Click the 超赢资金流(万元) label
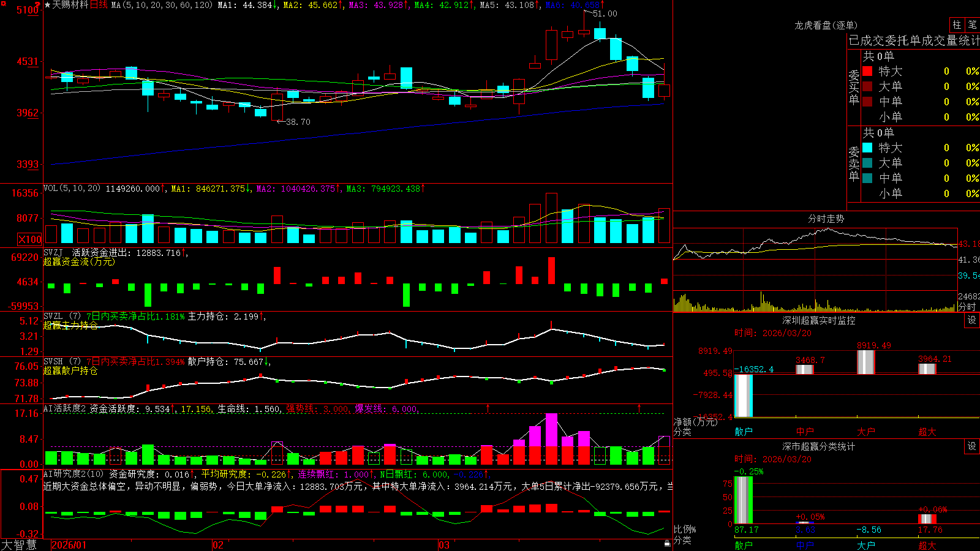Screen dimensions: 980x551 pos(79,261)
